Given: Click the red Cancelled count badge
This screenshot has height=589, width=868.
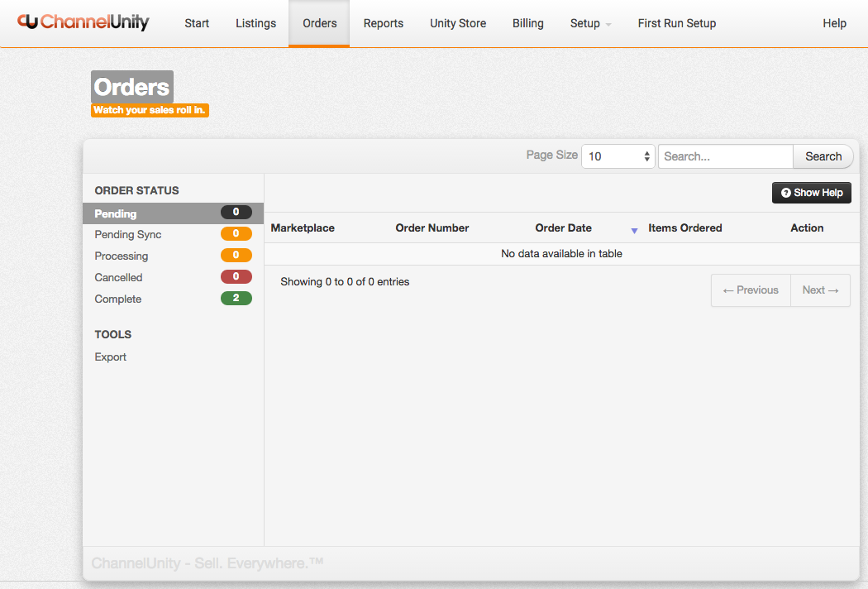Looking at the screenshot, I should 236,277.
